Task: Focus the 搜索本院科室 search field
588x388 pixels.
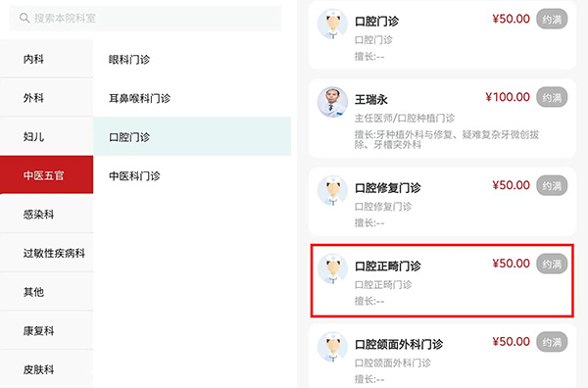Action: click(x=145, y=18)
